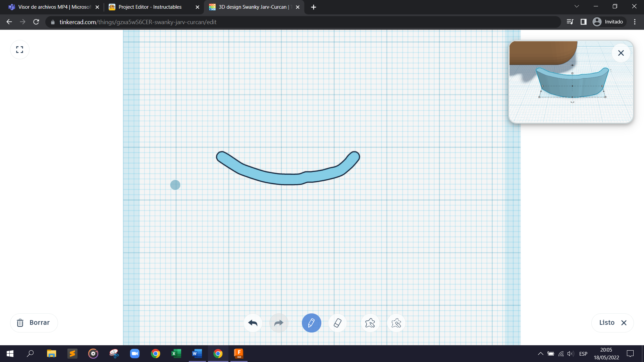
Task: Reload the Tinkercad page
Action: point(36,22)
